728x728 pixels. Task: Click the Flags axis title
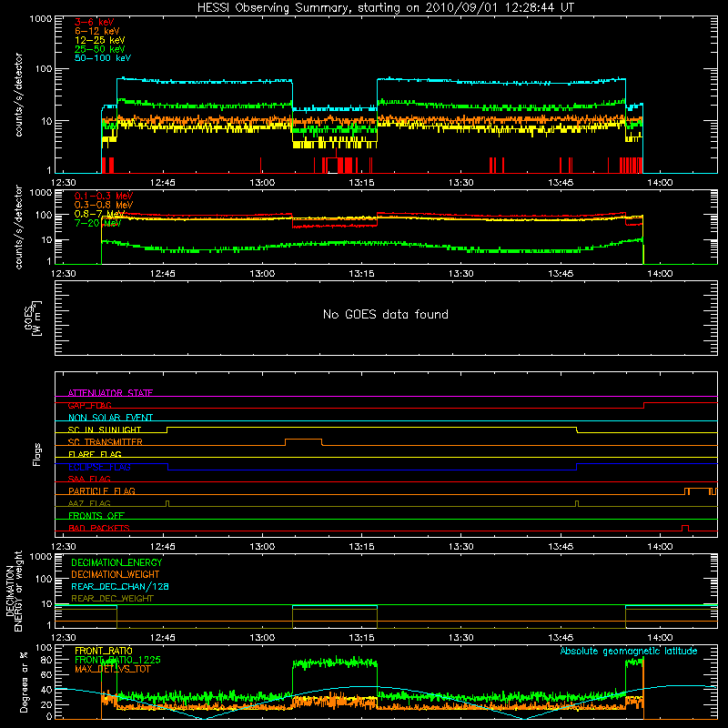(x=36, y=454)
